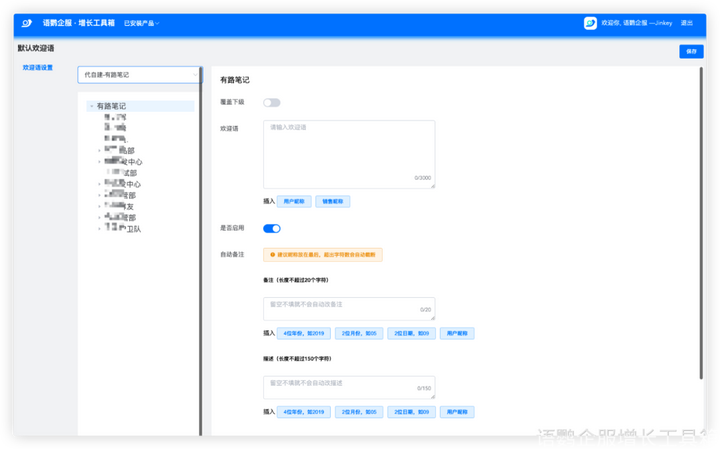Insert 4位年份 tag into the 备注 field

point(304,333)
